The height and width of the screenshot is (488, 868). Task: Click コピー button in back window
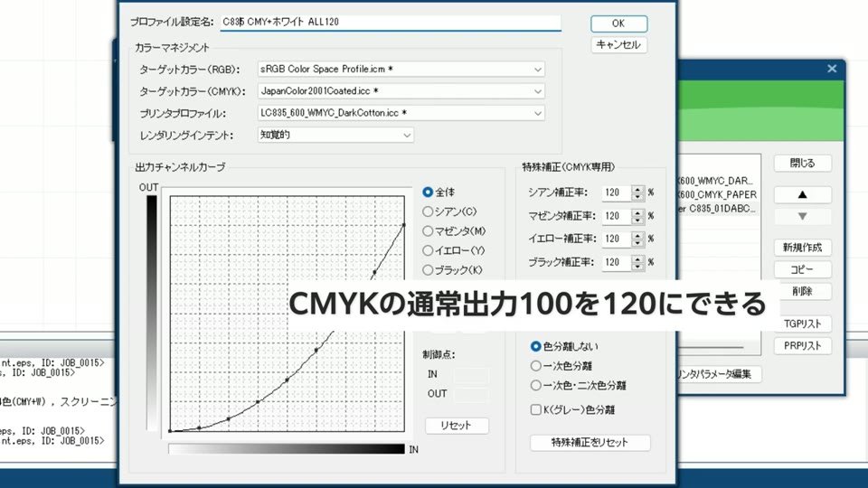(x=802, y=269)
